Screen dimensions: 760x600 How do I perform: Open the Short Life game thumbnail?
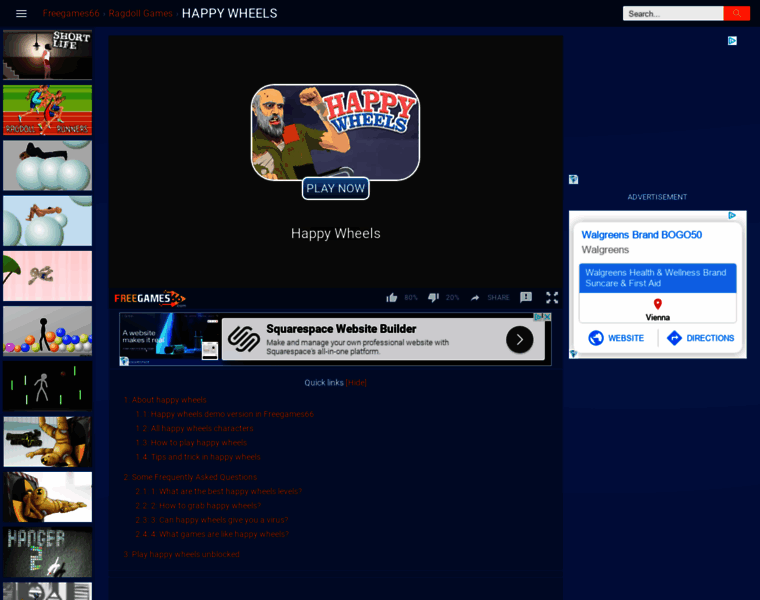tap(48, 55)
